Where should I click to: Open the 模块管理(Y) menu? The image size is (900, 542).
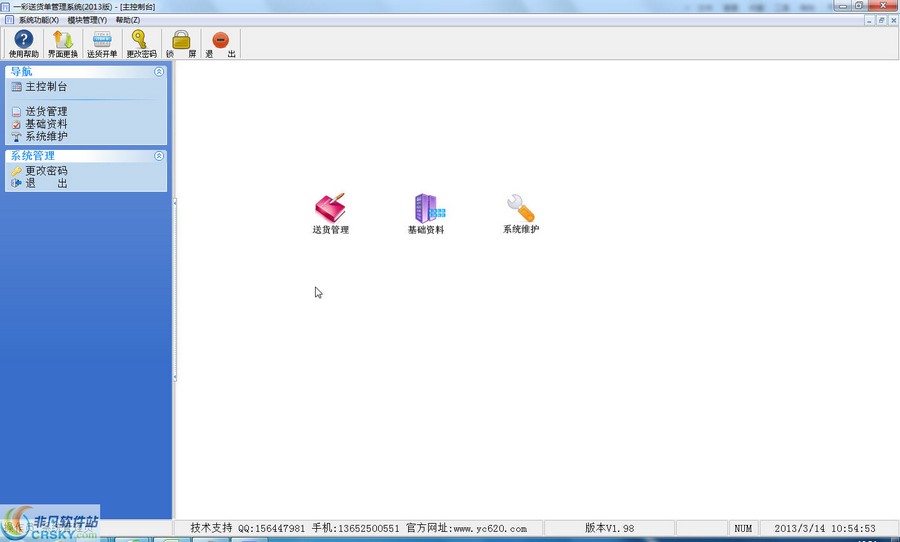tap(87, 20)
